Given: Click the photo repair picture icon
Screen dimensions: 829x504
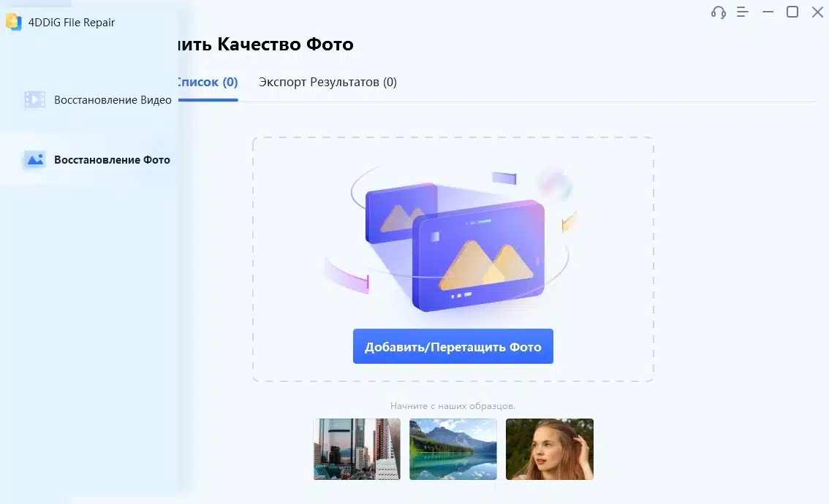Looking at the screenshot, I should pos(34,160).
